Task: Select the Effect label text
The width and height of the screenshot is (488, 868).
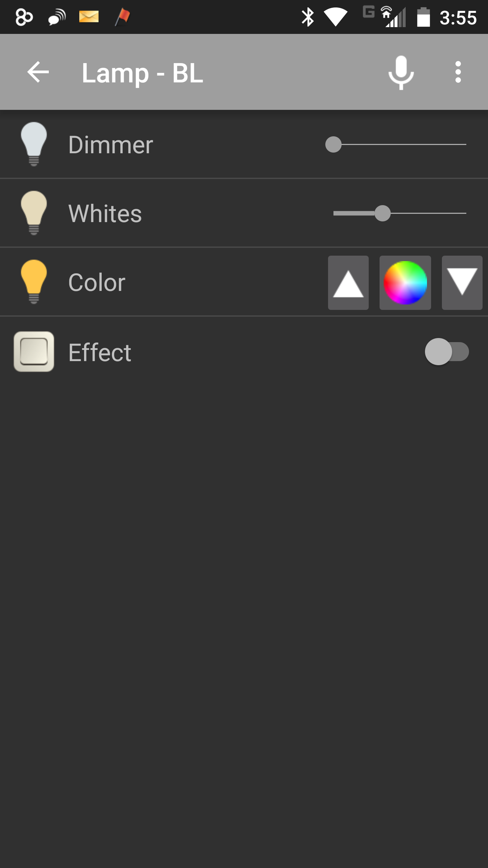Action: 100,353
